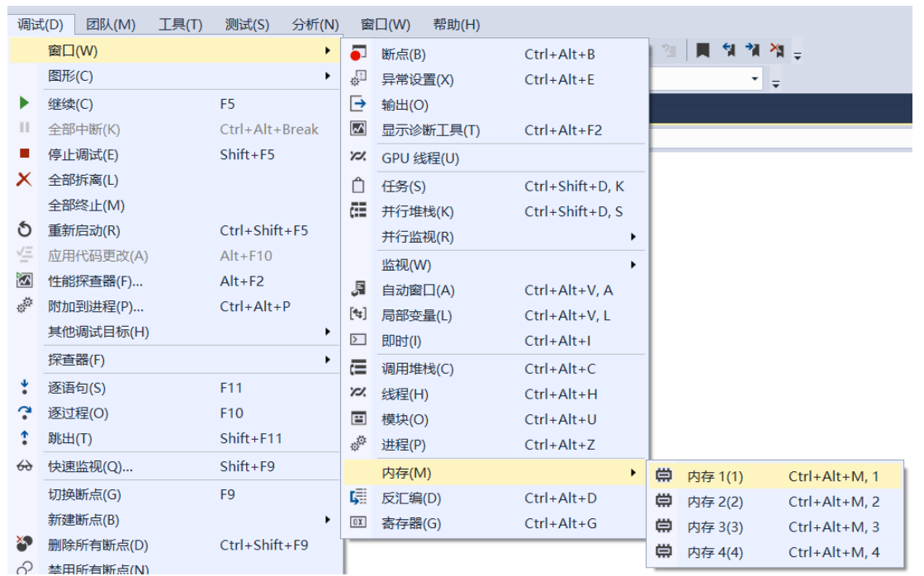Open the 团队(M) menu

(x=111, y=24)
